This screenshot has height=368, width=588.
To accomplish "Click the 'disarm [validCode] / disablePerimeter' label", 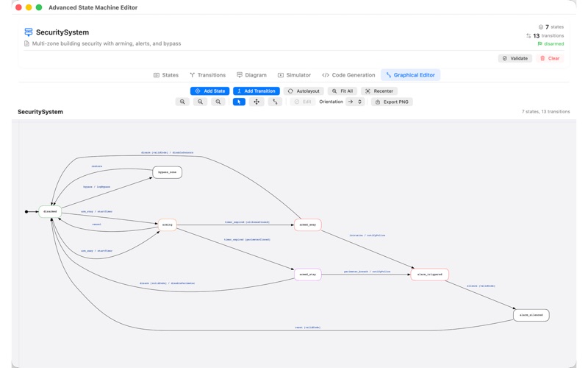I will 168,283.
